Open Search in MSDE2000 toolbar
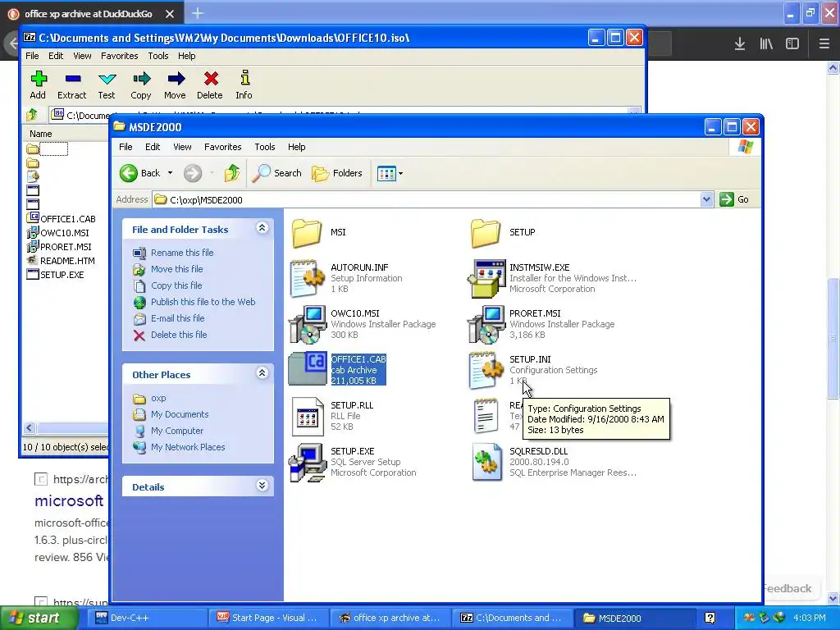This screenshot has height=630, width=840. (277, 173)
